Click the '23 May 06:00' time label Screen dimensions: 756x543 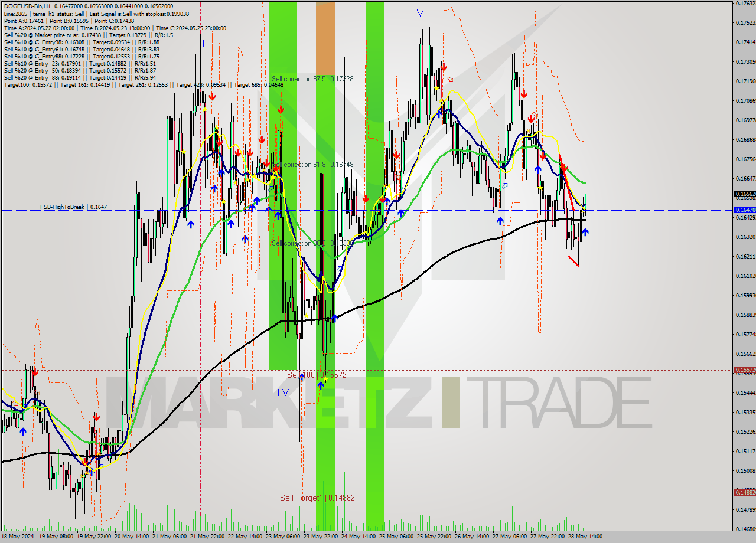[x=283, y=537]
